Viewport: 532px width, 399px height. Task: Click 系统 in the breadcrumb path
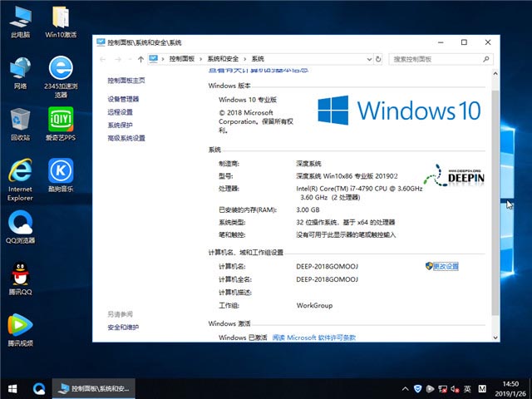pyautogui.click(x=258, y=59)
